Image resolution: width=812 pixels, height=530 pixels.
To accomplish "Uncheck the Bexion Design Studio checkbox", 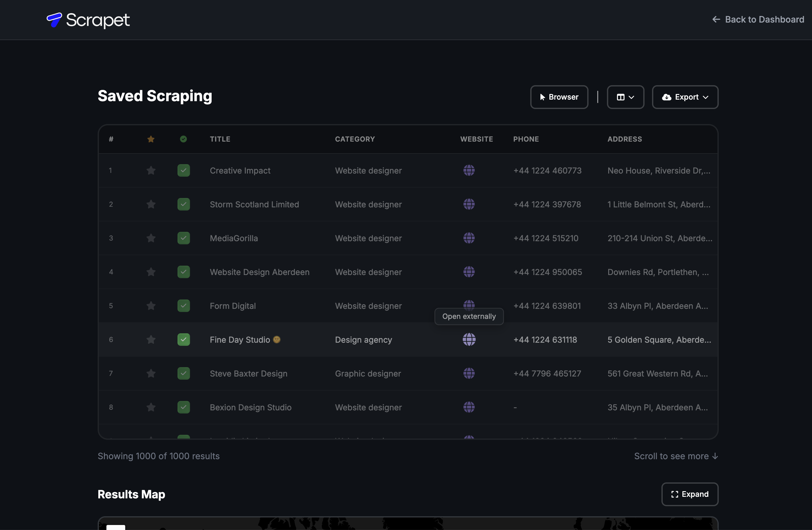I will coord(183,407).
